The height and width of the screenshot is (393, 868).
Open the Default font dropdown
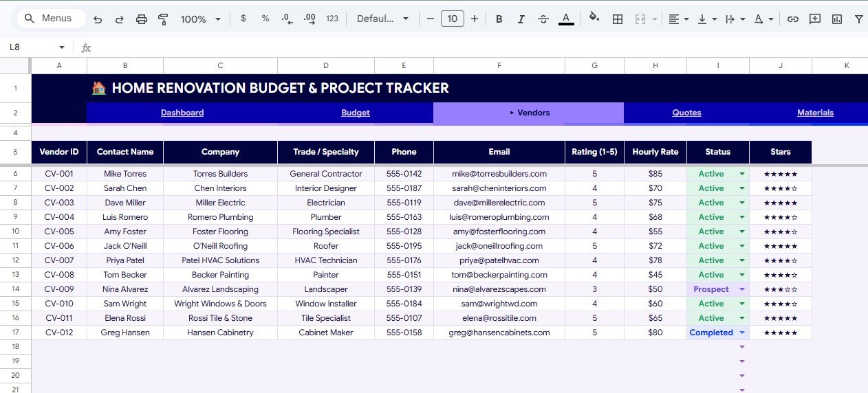tap(382, 19)
